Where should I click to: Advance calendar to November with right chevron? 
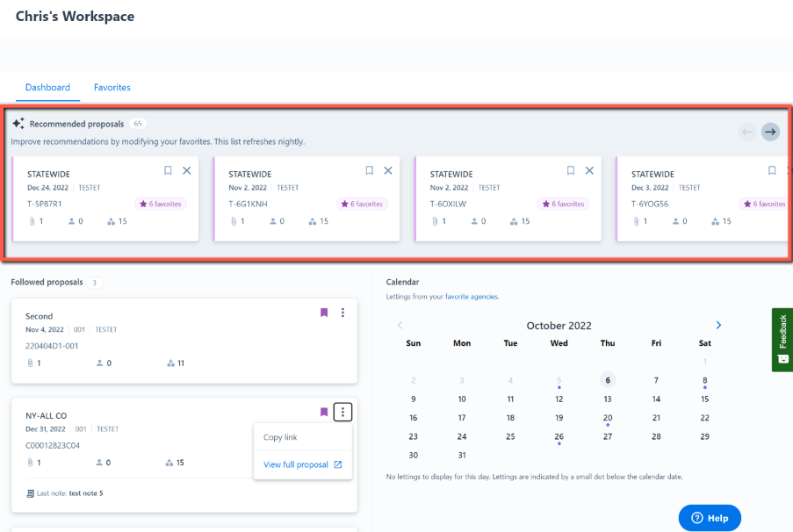tap(718, 325)
